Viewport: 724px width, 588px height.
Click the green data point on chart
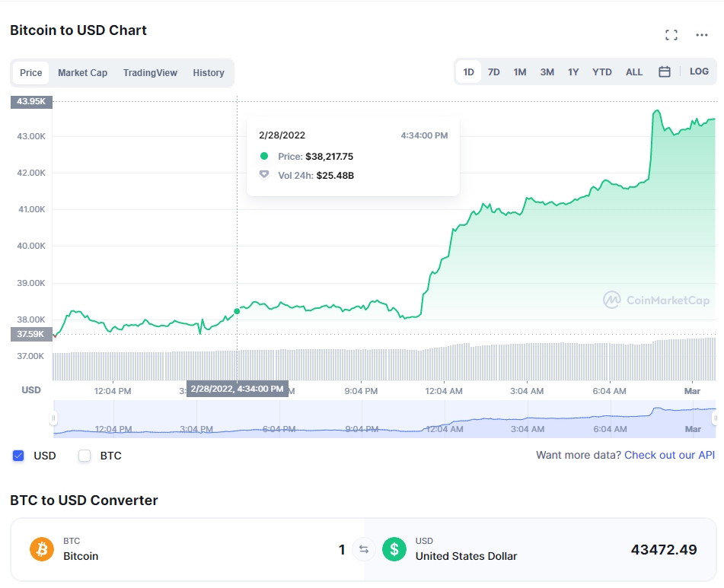pos(237,311)
